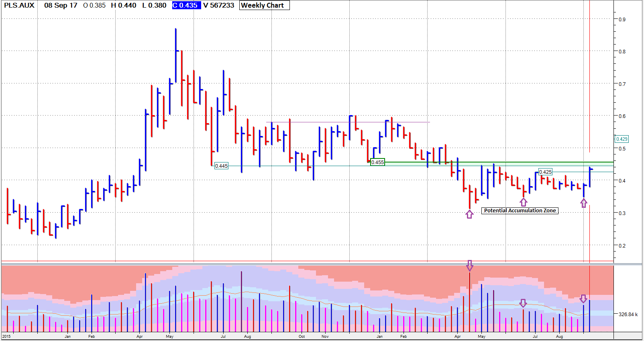The image size is (644, 341).
Task: Click the 0.9 price axis value
Action: [622, 19]
